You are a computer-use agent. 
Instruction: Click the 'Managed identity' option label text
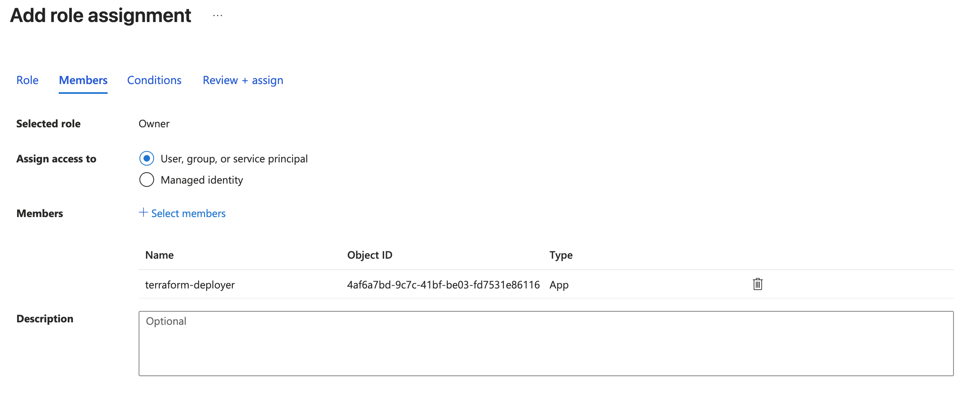click(x=202, y=180)
